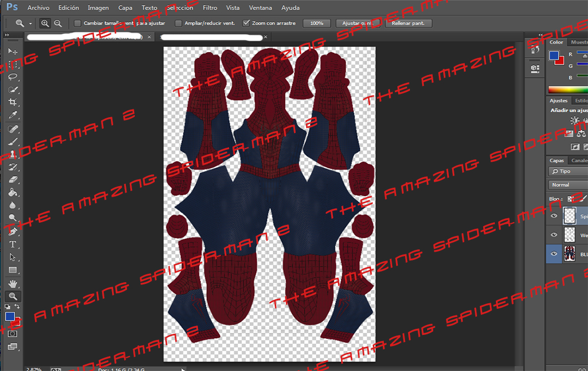
Task: Enable the Ampliar/reducir vent. checkbox
Action: coord(179,23)
